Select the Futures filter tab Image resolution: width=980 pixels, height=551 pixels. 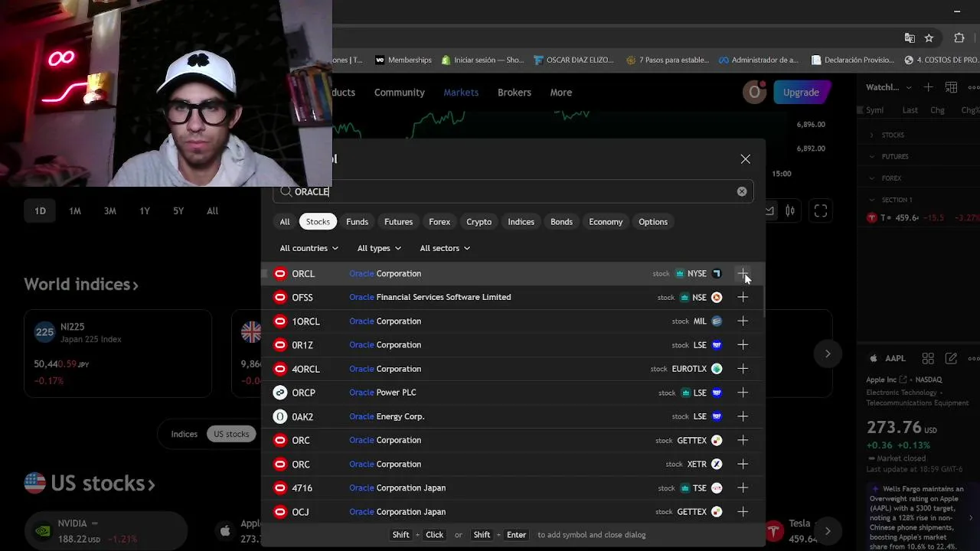click(398, 222)
